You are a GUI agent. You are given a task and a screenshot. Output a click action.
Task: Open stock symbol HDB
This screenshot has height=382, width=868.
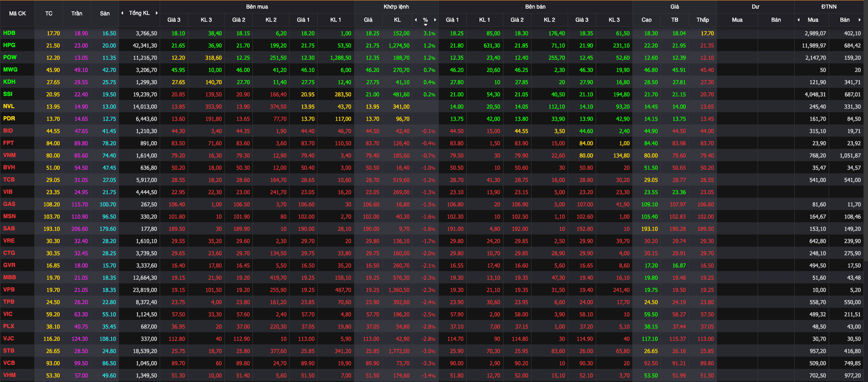point(9,33)
